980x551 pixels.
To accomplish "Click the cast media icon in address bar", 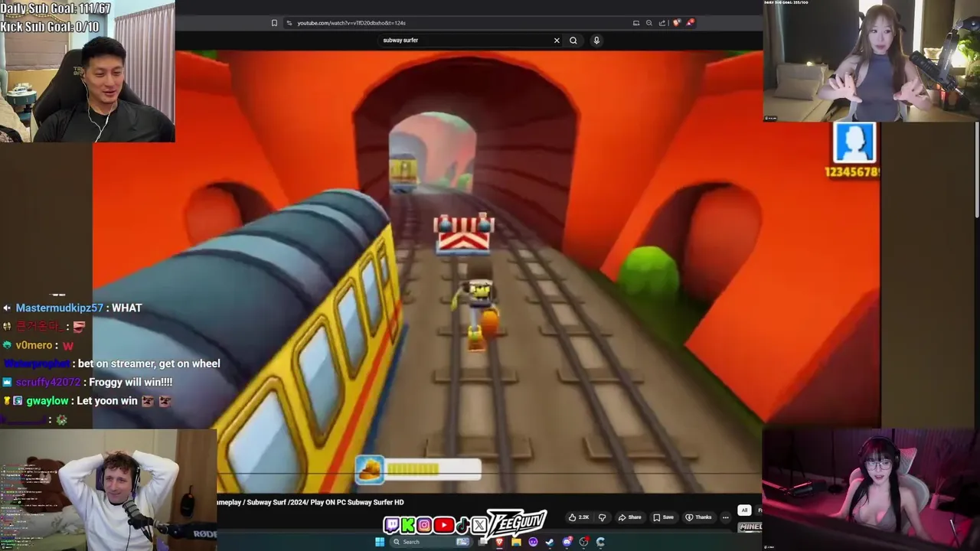I will pyautogui.click(x=635, y=23).
